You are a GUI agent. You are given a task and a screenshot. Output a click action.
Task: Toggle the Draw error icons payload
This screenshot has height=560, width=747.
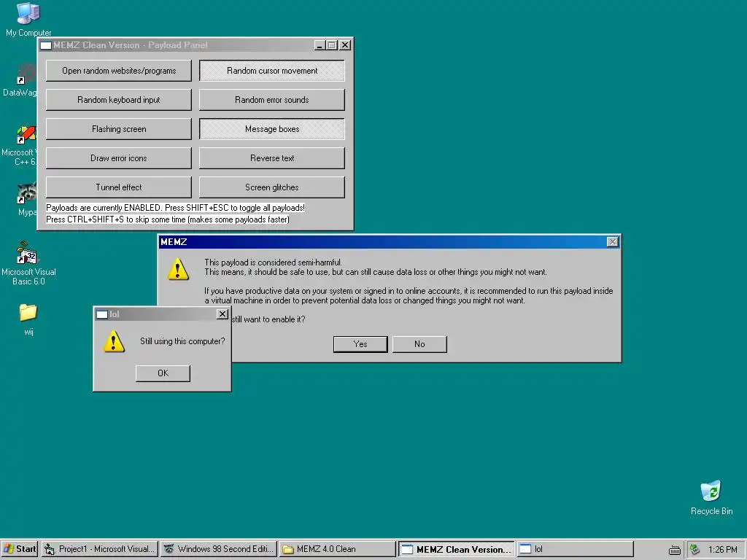(119, 158)
